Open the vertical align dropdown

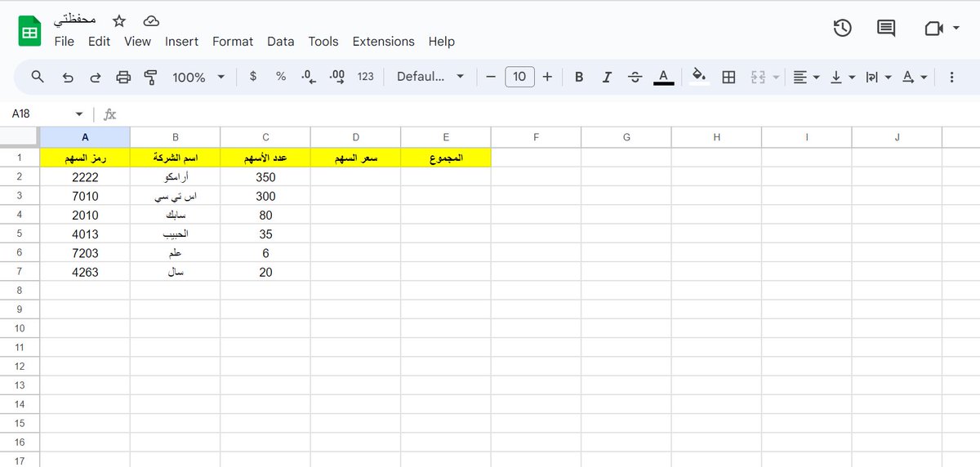pyautogui.click(x=842, y=77)
